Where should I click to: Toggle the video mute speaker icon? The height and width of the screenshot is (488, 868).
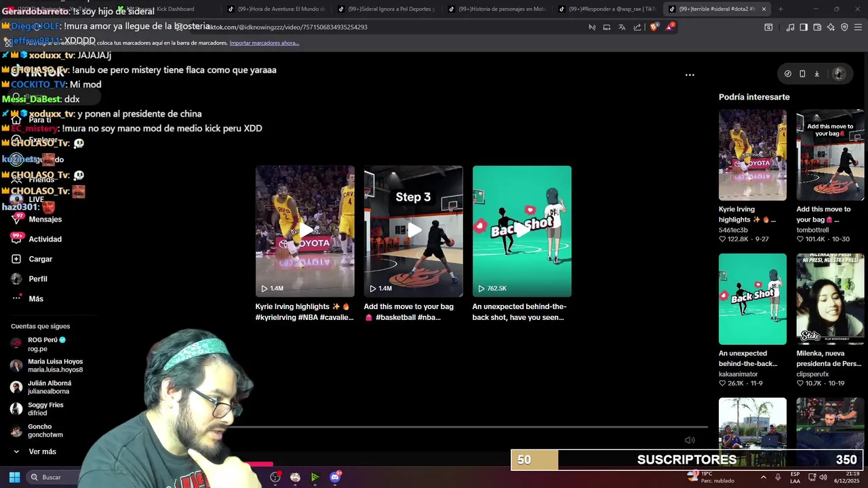[690, 440]
